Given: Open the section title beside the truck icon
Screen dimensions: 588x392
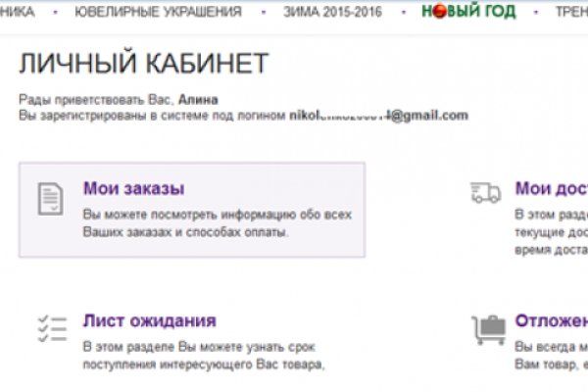Looking at the screenshot, I should point(551,189).
